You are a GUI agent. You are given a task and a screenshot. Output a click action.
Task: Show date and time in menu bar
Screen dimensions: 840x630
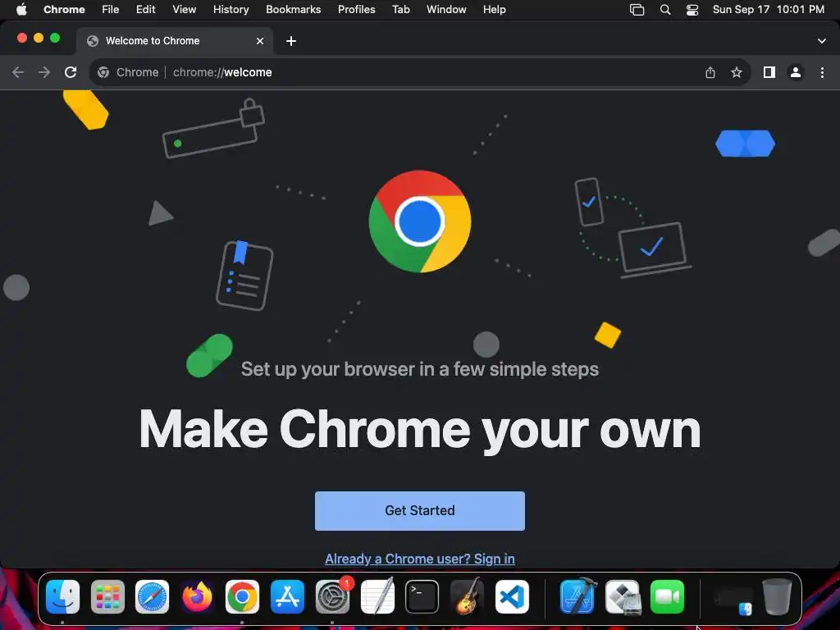[768, 10]
